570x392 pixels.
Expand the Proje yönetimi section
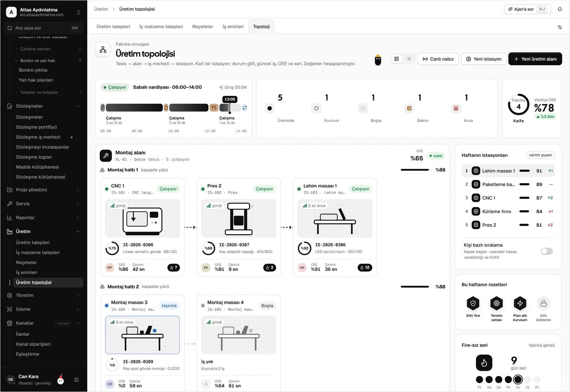click(44, 190)
